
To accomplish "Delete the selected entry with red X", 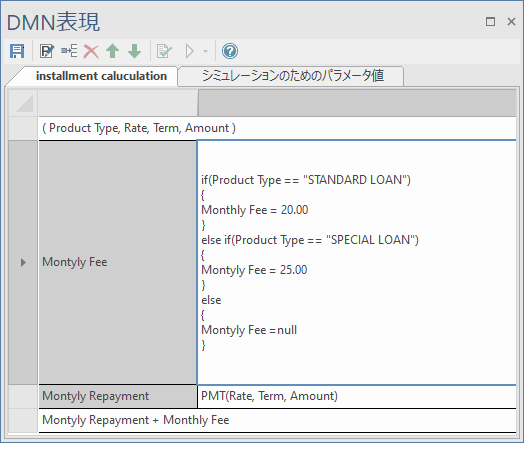I will pyautogui.click(x=91, y=52).
